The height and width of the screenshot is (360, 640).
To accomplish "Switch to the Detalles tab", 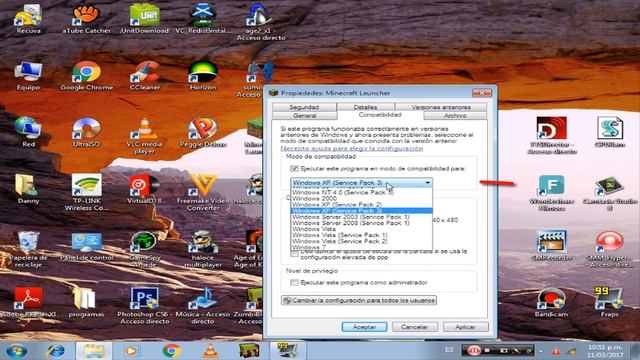I will [x=365, y=107].
